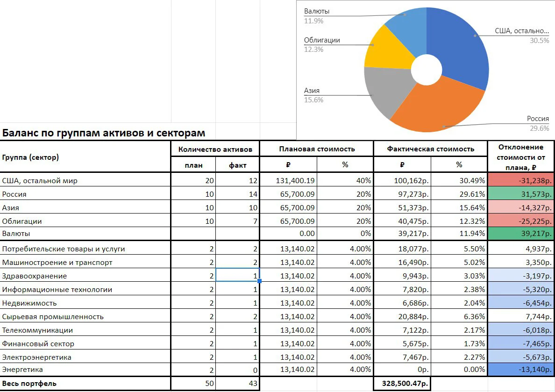Select the Плановая стоимость header cell
Viewport: 555px width, 392px height.
click(317, 149)
